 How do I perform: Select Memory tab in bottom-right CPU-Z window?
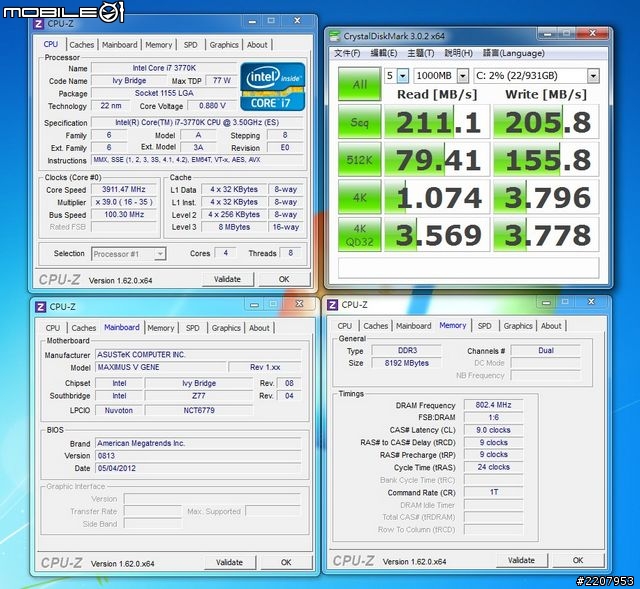click(453, 325)
